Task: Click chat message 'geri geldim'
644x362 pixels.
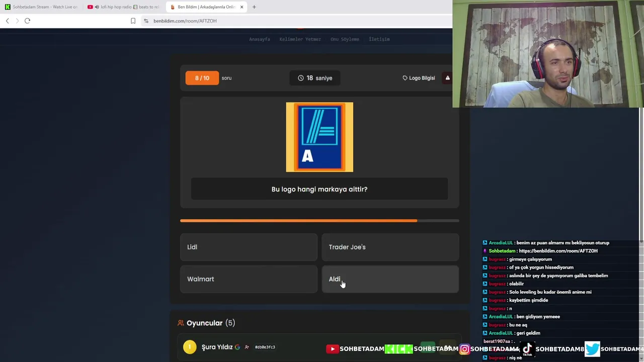Action: pyautogui.click(x=527, y=333)
